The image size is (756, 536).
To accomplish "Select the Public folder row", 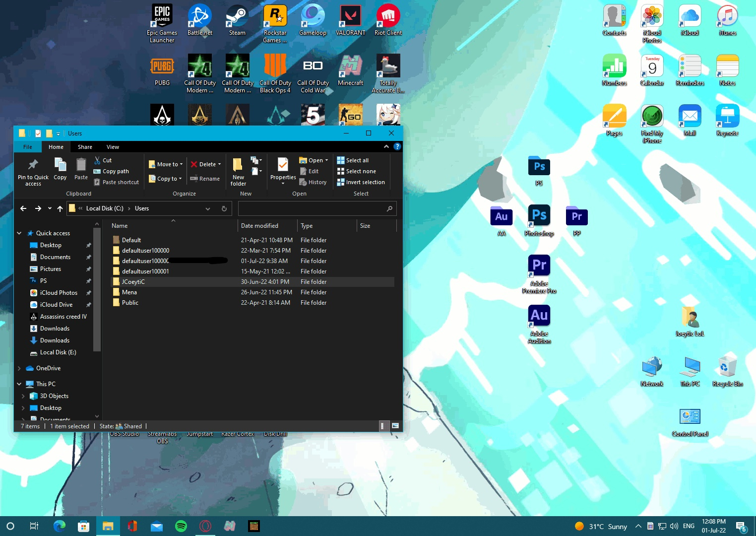I will [252, 303].
